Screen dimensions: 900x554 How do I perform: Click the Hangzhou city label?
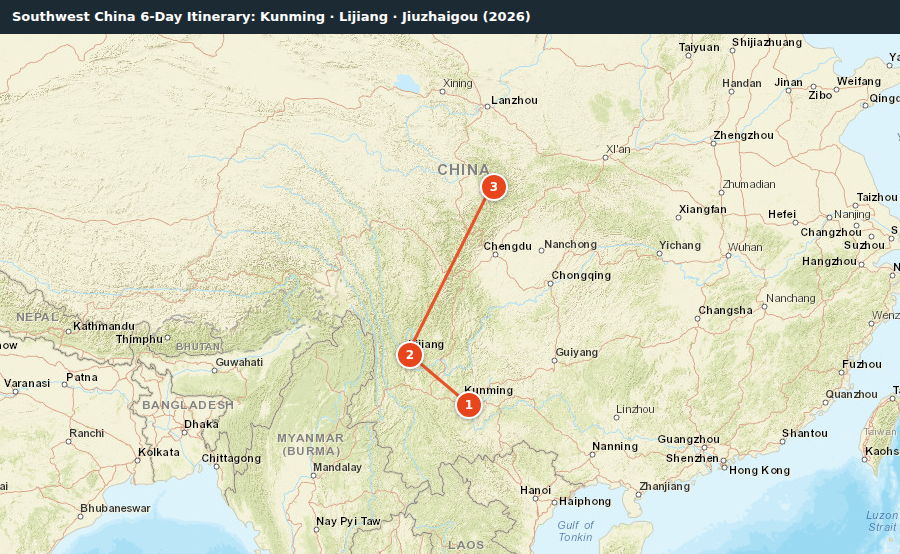(829, 262)
